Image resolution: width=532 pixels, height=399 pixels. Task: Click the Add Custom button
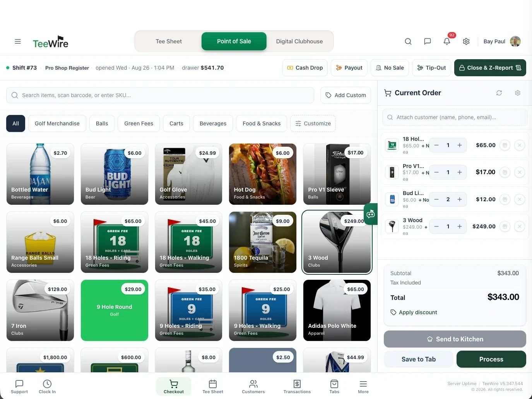346,95
